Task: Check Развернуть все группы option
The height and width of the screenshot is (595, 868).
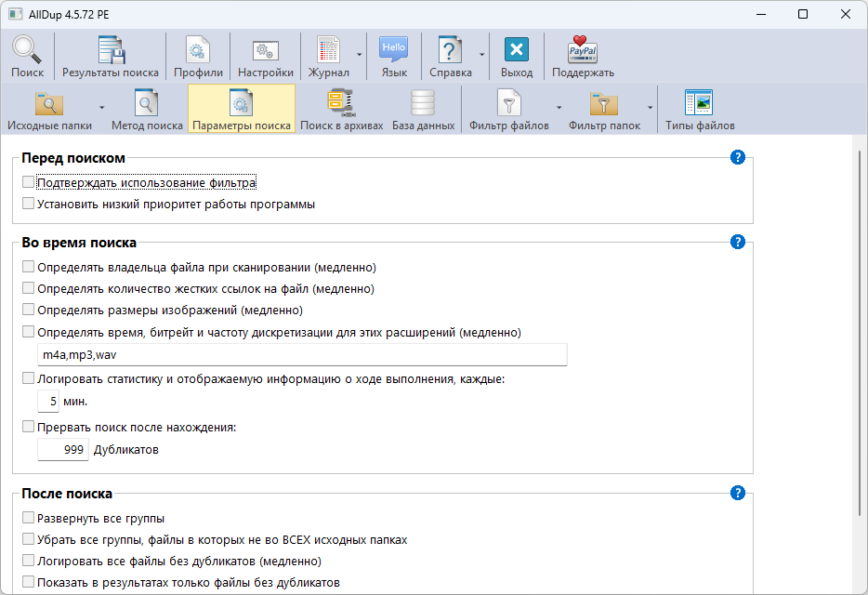Action: pyautogui.click(x=28, y=518)
